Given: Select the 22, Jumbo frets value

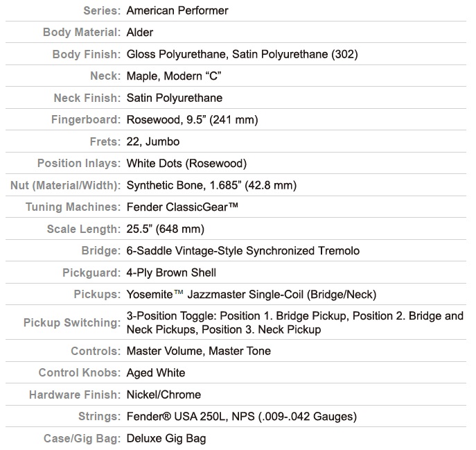Looking at the screenshot, I should coord(153,141).
